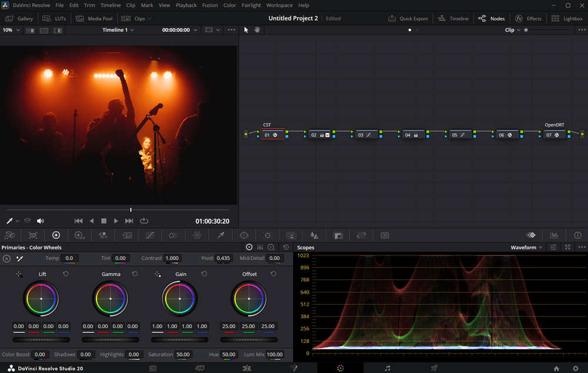Image resolution: width=588 pixels, height=373 pixels.
Task: Open the Playback menu
Action: [x=186, y=5]
